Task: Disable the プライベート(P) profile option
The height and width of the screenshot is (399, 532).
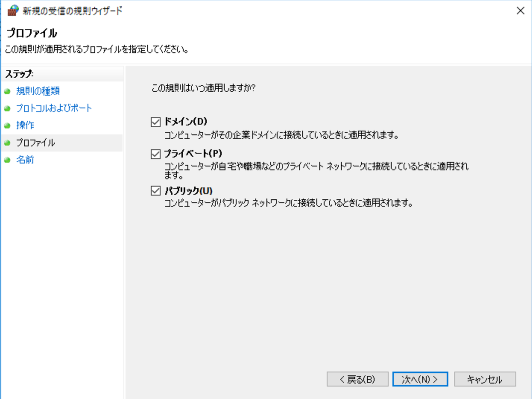Action: (x=155, y=154)
